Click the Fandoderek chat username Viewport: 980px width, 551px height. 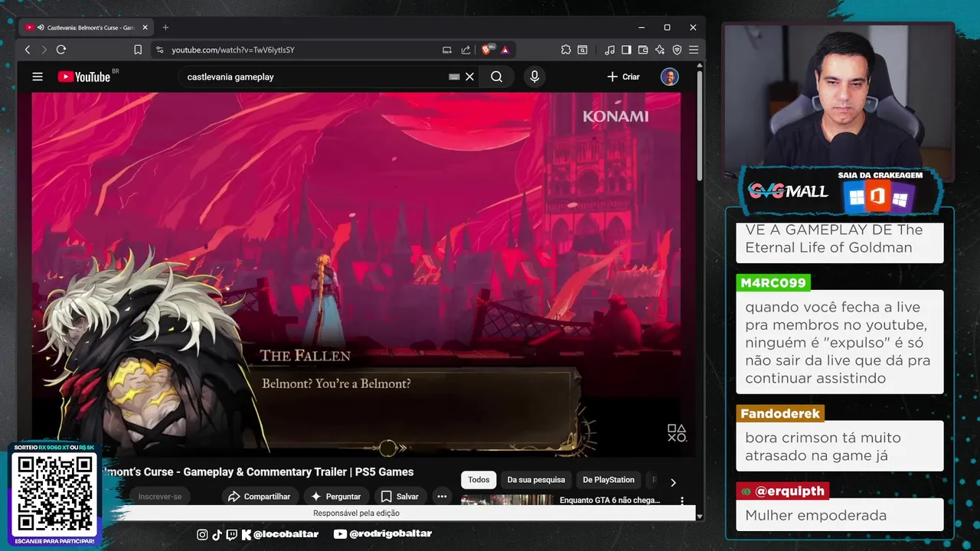780,413
